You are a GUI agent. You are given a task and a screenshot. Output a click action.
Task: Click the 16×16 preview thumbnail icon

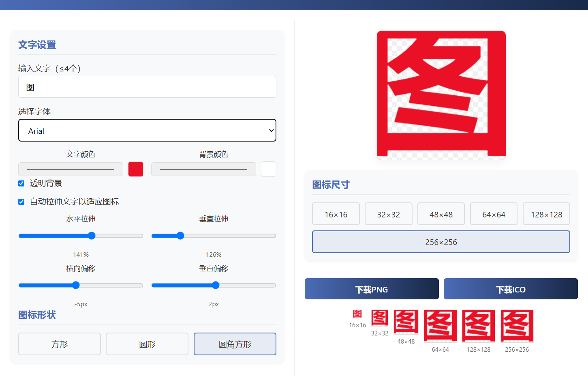(357, 314)
